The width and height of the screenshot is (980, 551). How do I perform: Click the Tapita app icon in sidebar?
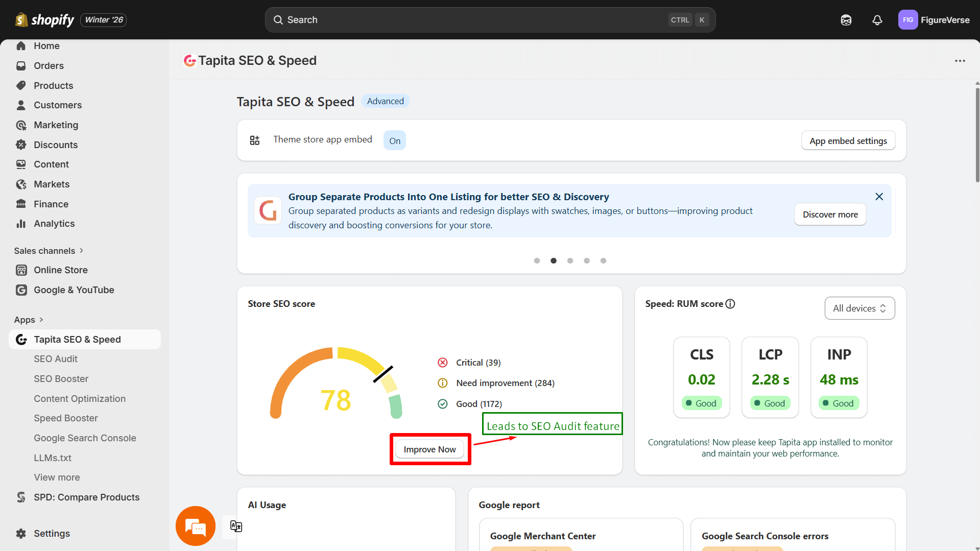click(x=21, y=340)
